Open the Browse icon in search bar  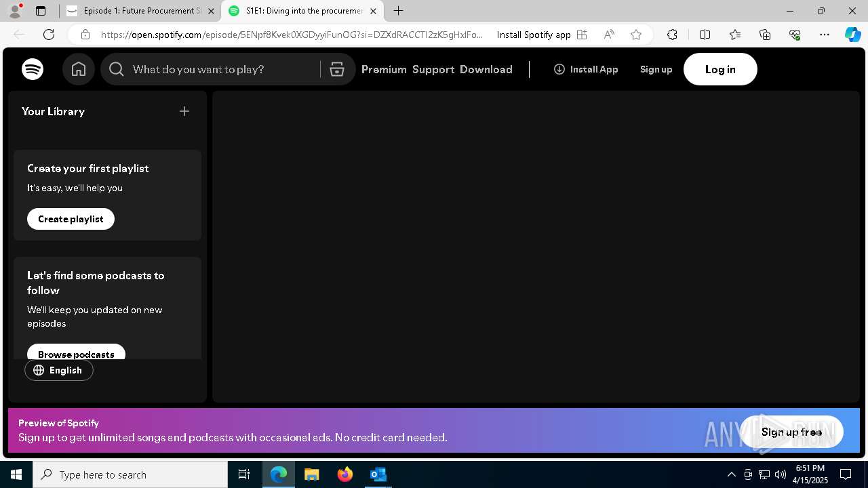(x=337, y=69)
